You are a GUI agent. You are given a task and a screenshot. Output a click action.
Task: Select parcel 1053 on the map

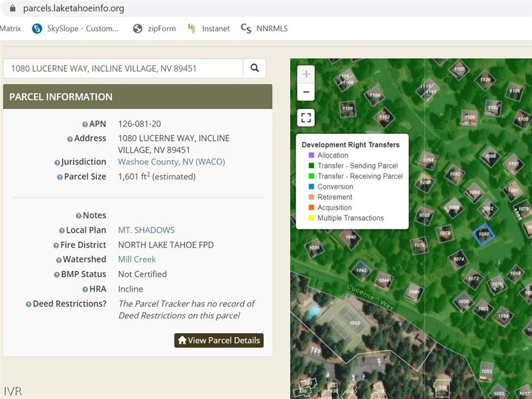pyautogui.click(x=486, y=372)
